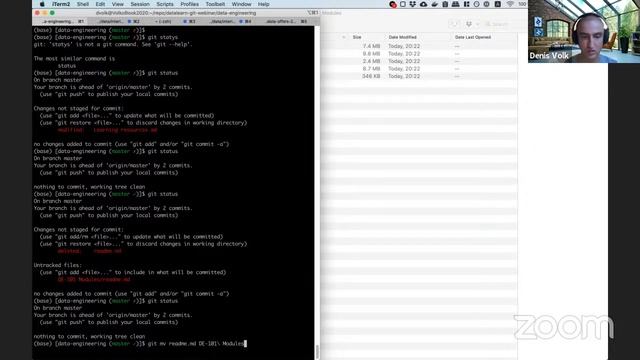Open the Shell menu
The width and height of the screenshot is (640, 360).
click(83, 4)
